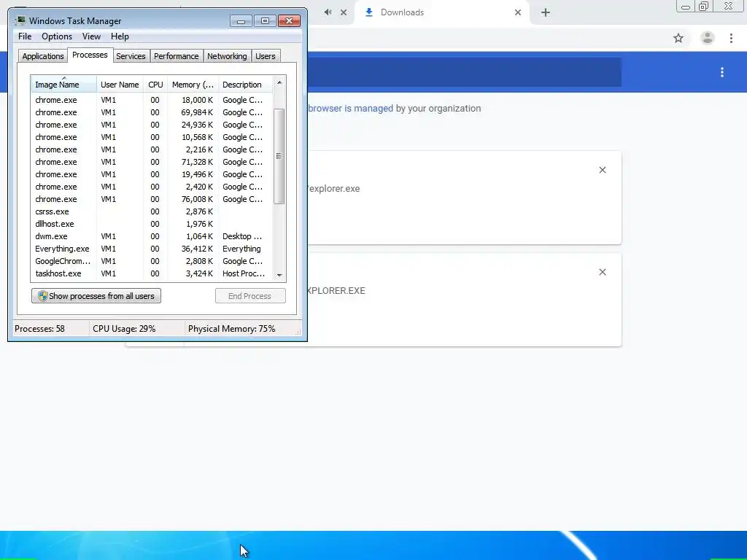Switch to the Networking tab
747x560 pixels.
pos(228,56)
